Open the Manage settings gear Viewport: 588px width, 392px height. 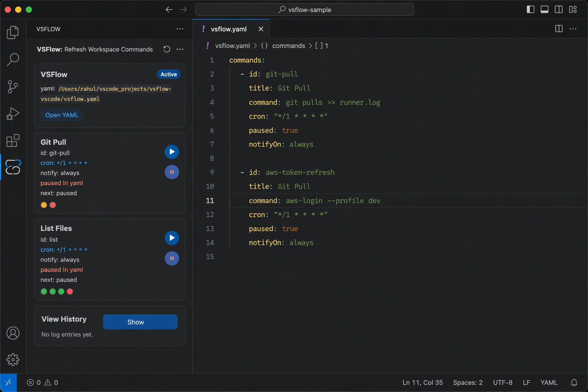click(13, 359)
